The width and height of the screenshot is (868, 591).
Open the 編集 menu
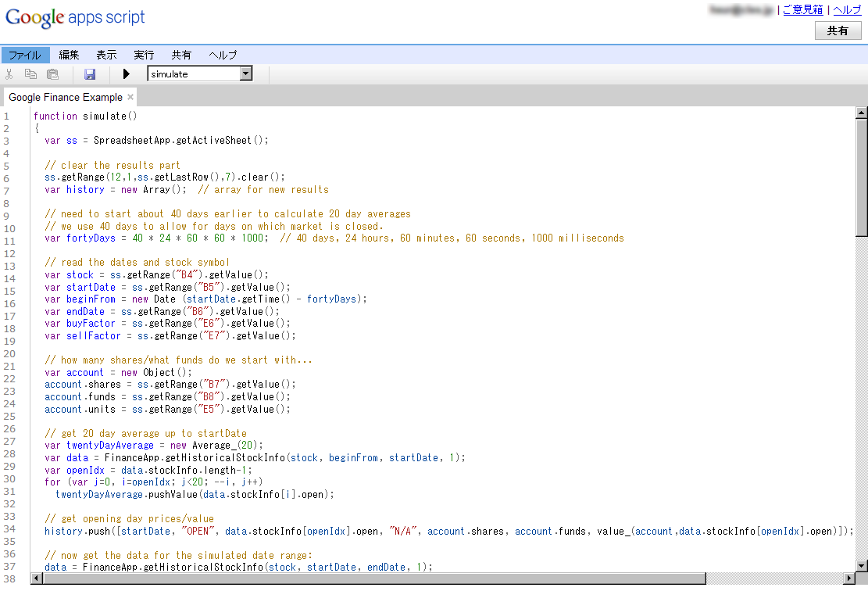pyautogui.click(x=69, y=55)
